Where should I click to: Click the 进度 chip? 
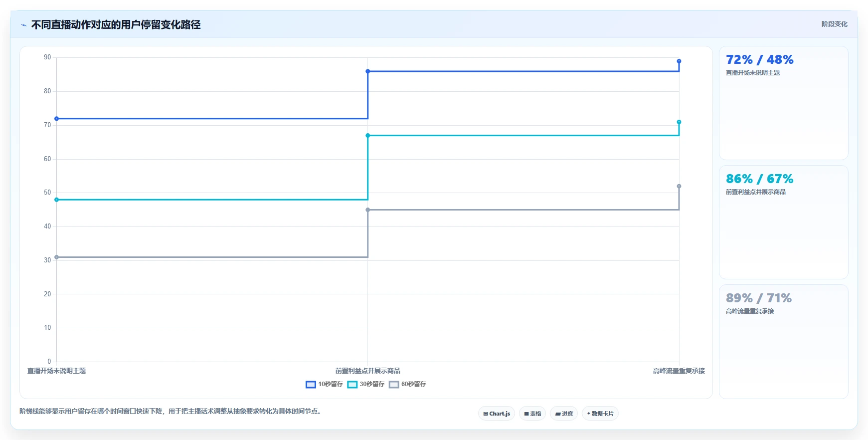pos(564,414)
